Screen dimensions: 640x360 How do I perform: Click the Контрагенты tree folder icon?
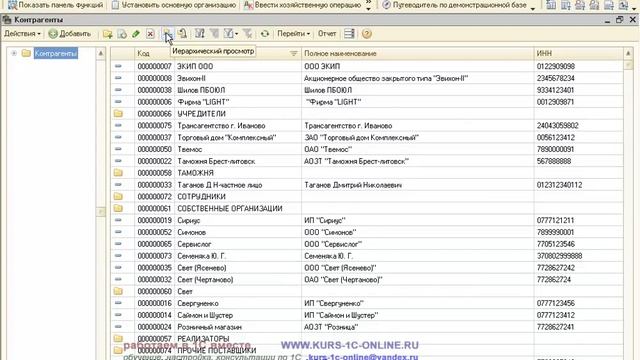click(x=27, y=53)
